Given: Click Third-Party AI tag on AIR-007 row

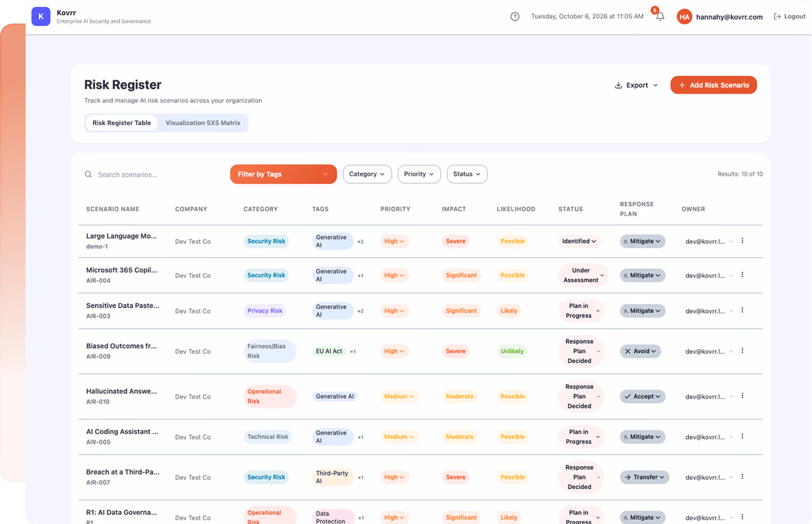Looking at the screenshot, I should click(x=333, y=477).
